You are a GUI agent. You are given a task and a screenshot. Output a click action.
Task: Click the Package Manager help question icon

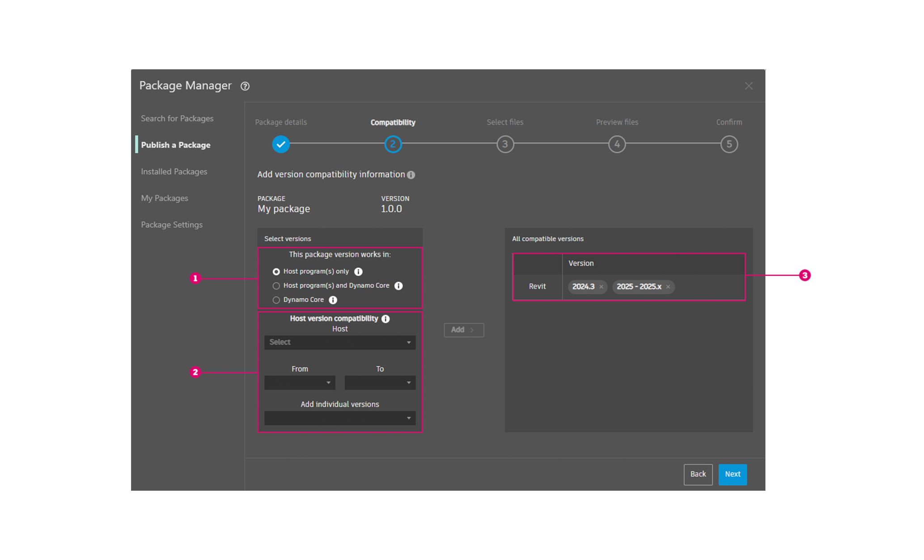tap(245, 86)
